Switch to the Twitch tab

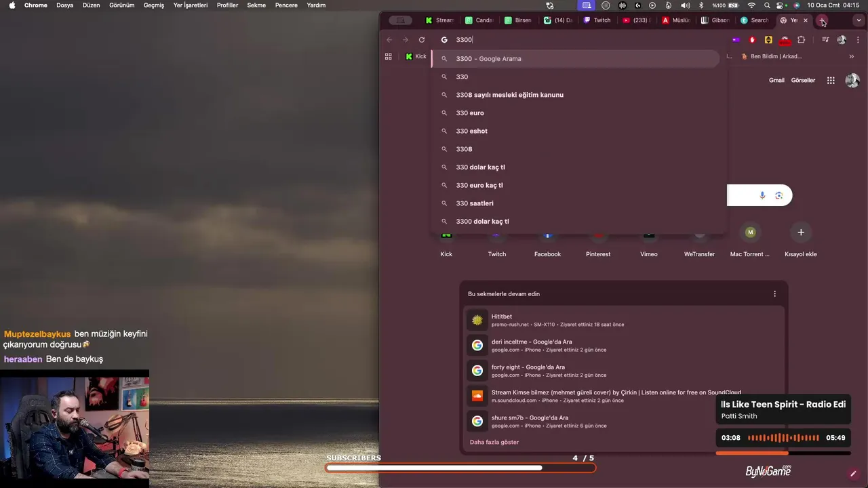(597, 20)
